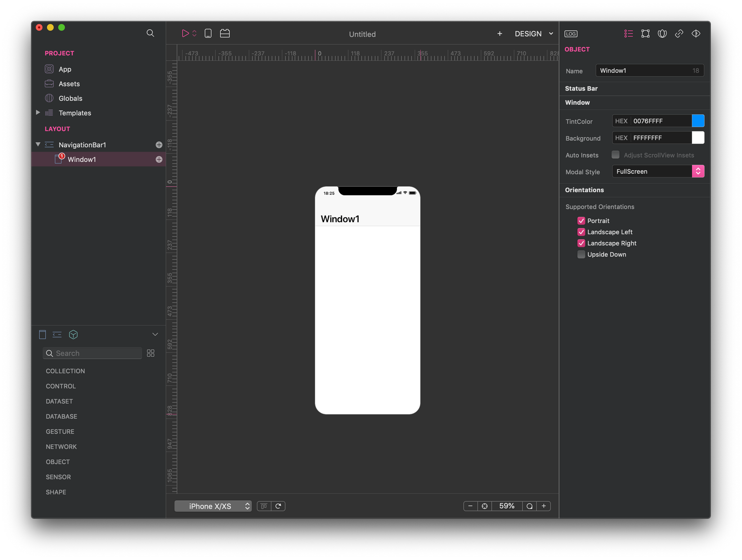Viewport: 742px width, 560px height.
Task: Click the Run play button
Action: click(x=185, y=33)
